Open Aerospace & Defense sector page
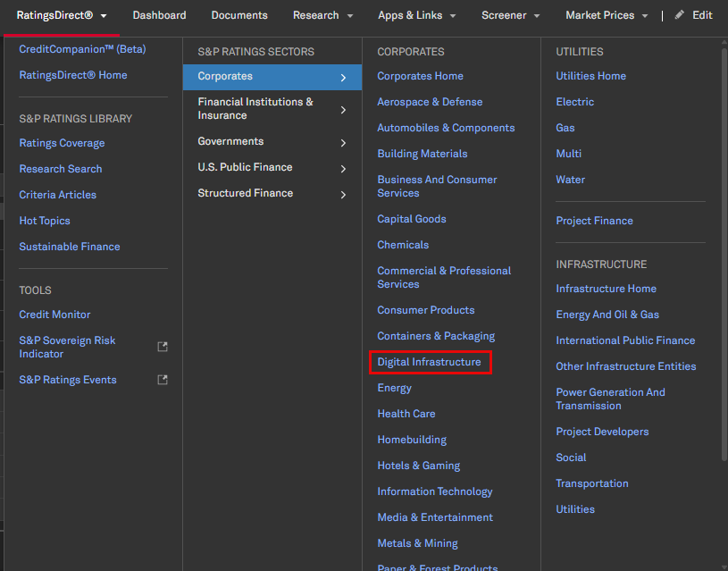 430,102
